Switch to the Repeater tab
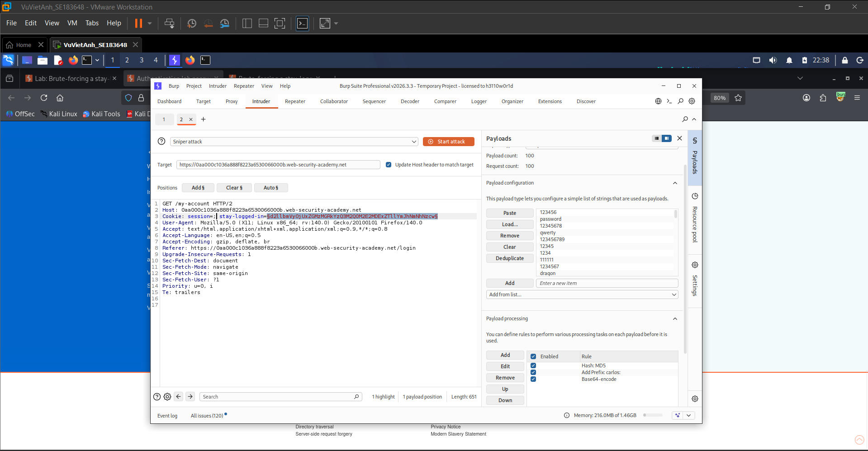Screen dimensions: 868x451 coord(295,101)
